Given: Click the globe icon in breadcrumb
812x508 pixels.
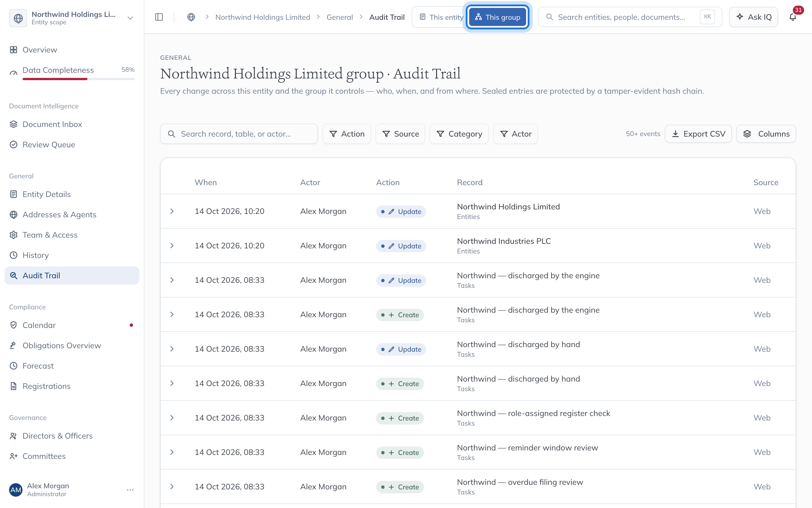Looking at the screenshot, I should 191,17.
